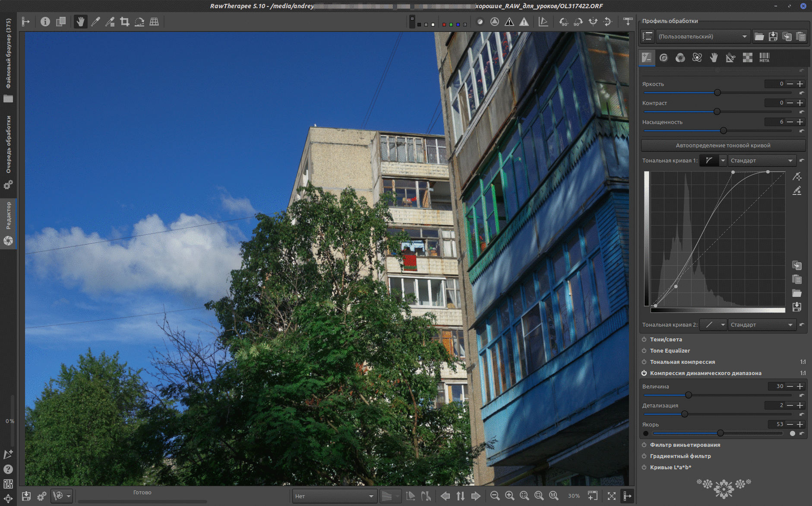Increase Насыщенность value with plus

[800, 122]
